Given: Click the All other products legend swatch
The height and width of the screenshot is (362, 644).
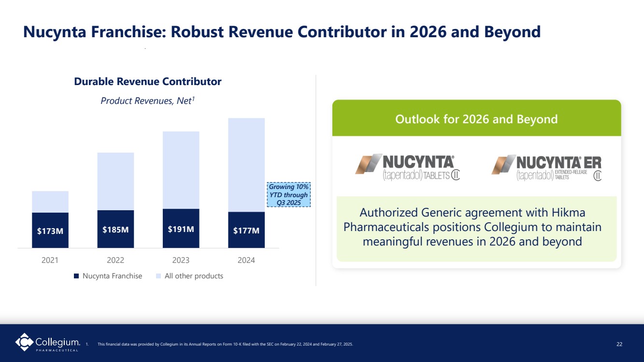Looking at the screenshot, I should 158,276.
